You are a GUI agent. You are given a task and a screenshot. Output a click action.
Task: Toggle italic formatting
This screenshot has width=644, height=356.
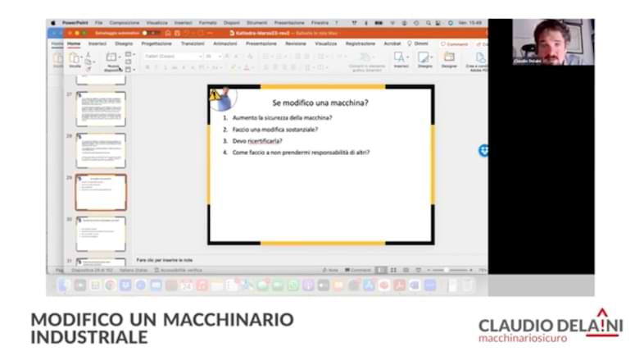click(x=156, y=67)
